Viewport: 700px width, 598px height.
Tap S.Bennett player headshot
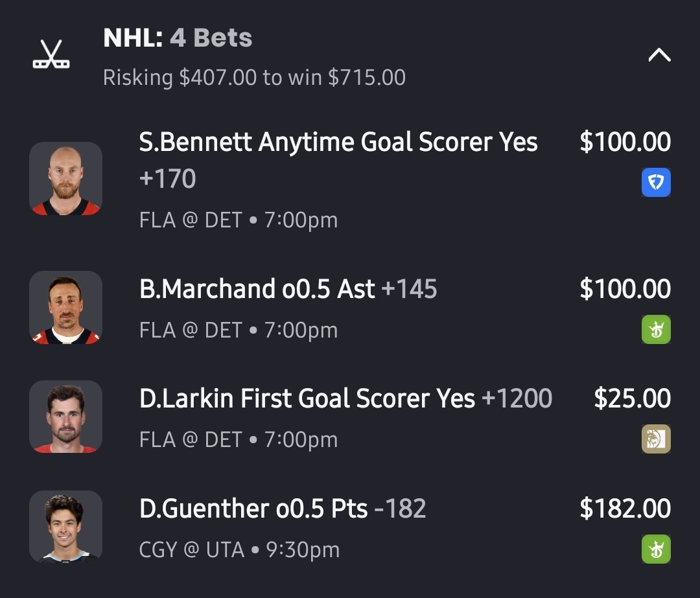point(65,178)
